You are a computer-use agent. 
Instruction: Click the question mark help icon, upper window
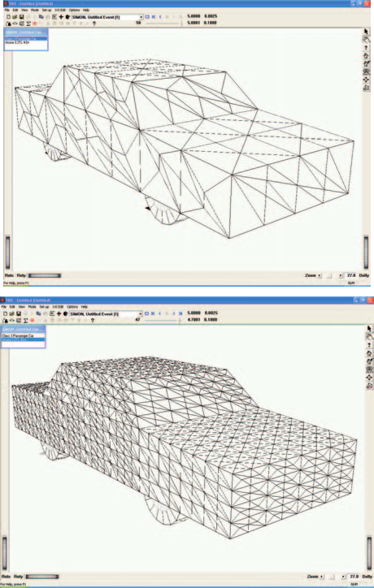pyautogui.click(x=93, y=24)
